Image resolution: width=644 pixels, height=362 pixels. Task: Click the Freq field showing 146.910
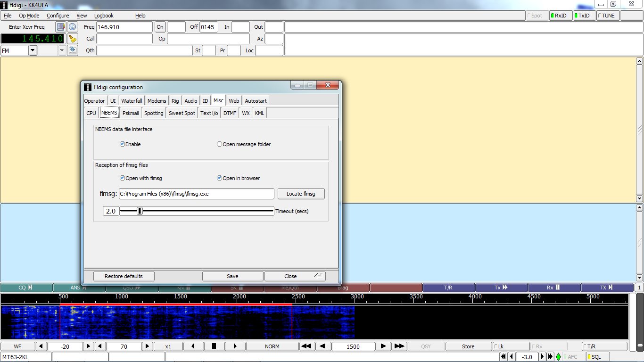coord(124,27)
